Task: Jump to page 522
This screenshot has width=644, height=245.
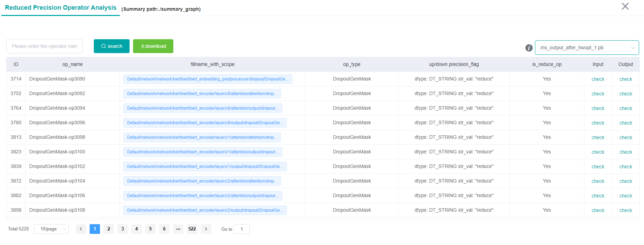Action: click(192, 229)
